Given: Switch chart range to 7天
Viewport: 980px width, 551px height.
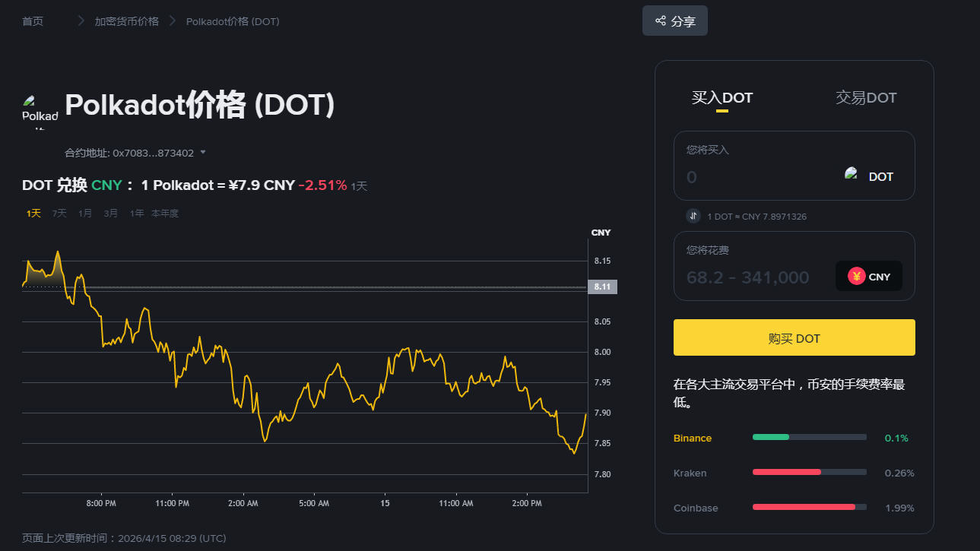Looking at the screenshot, I should pos(59,214).
